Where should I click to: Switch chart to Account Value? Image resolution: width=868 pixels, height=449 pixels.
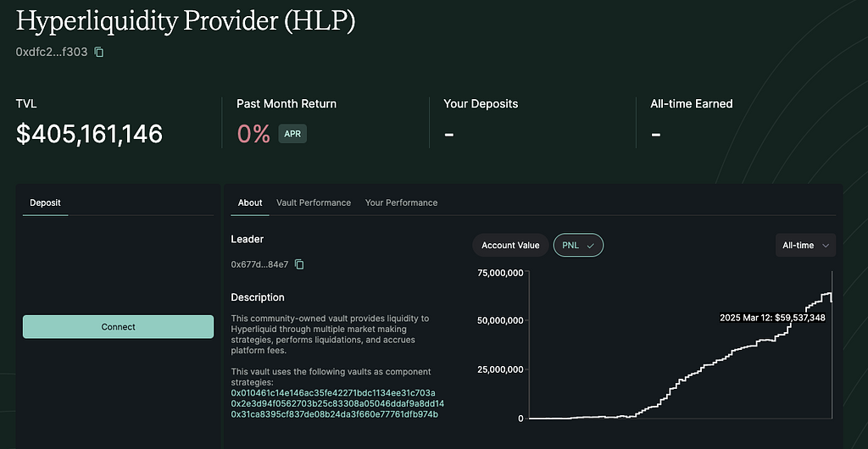click(x=510, y=246)
